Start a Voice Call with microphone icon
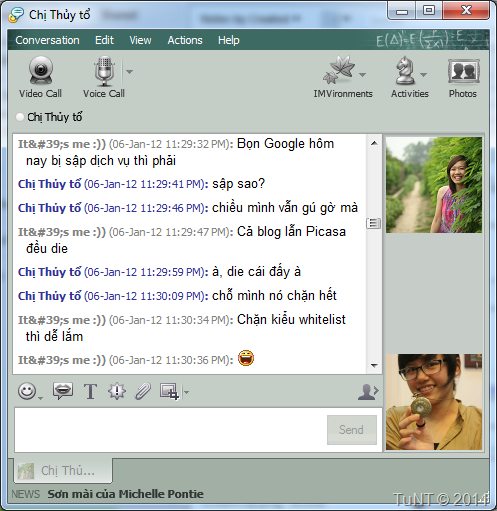This screenshot has height=511, width=497. click(x=104, y=77)
